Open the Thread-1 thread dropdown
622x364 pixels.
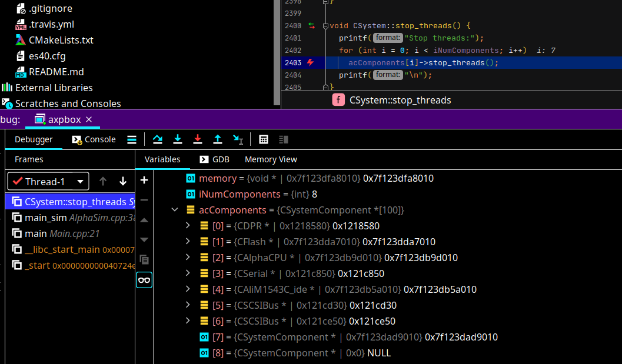click(48, 182)
